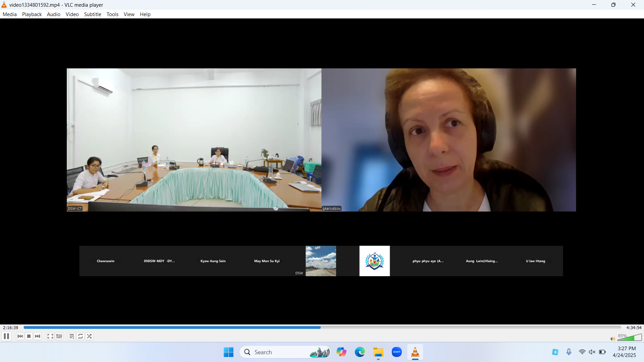This screenshot has width=644, height=362.
Task: Mute audio using the speaker icon
Action: pyautogui.click(x=612, y=339)
